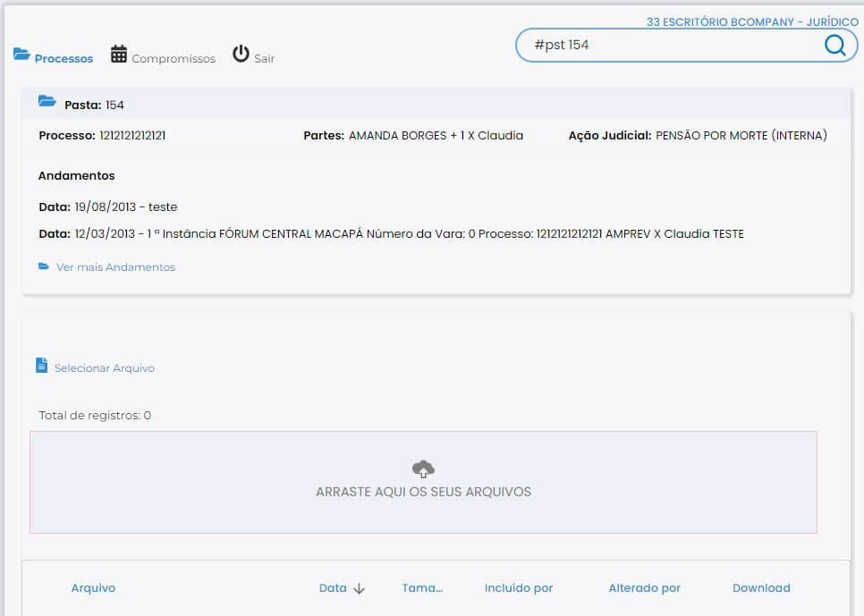Click the folder icon next to Pasta 154
The height and width of the screenshot is (616, 864).
(x=48, y=103)
